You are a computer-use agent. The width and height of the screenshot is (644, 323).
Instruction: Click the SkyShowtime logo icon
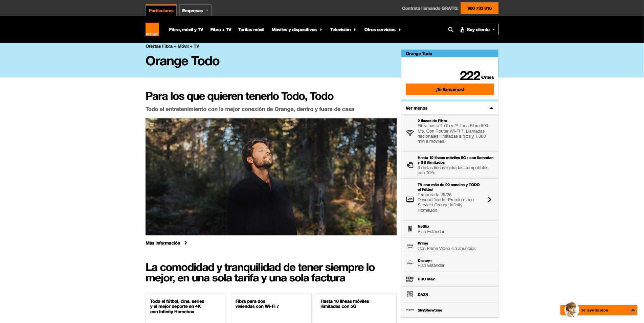click(410, 310)
